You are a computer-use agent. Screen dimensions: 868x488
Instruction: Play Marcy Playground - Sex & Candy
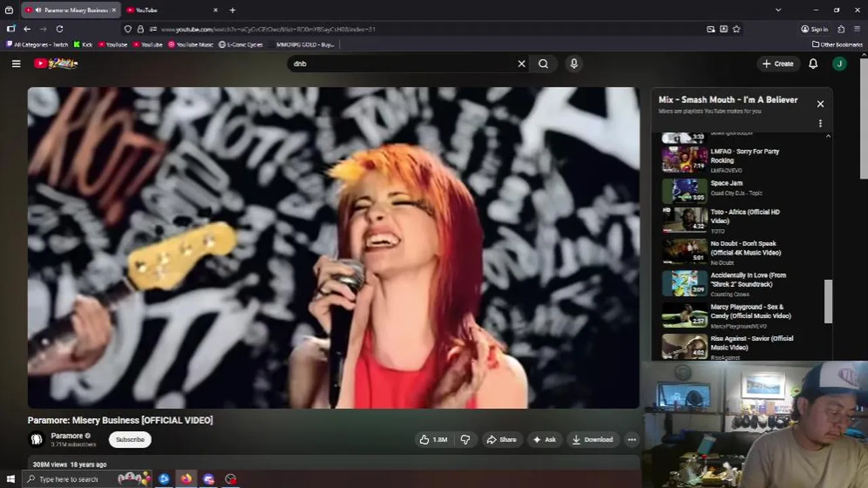(x=744, y=314)
